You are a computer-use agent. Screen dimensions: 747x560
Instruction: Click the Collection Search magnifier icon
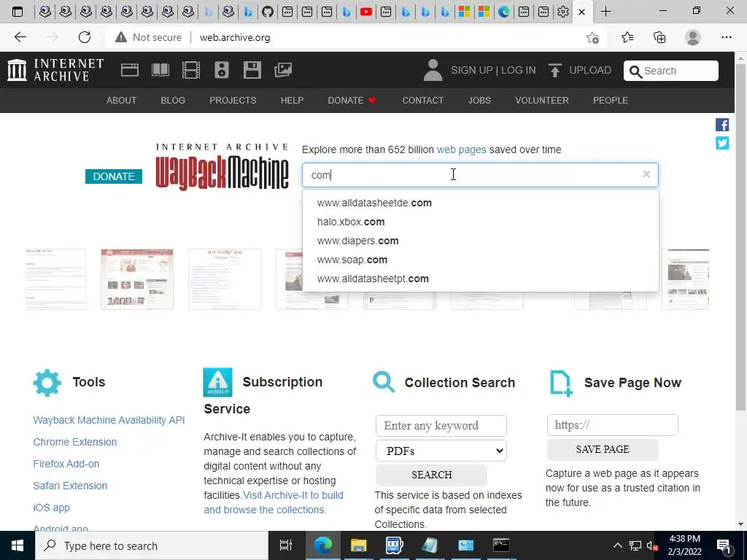[x=384, y=382]
